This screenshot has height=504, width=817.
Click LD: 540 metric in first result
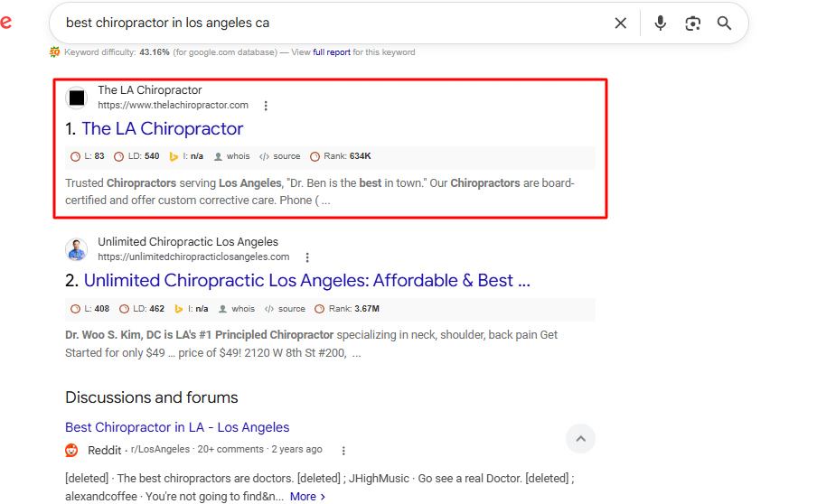(137, 156)
